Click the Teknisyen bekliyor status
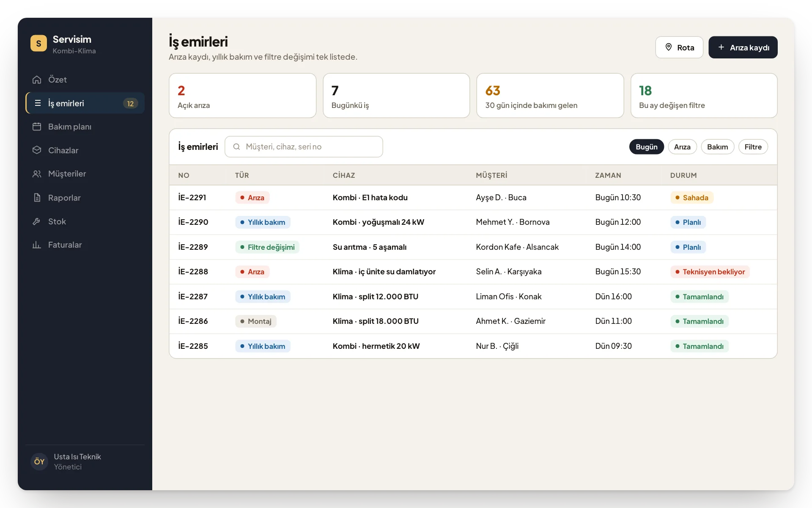 pos(710,272)
